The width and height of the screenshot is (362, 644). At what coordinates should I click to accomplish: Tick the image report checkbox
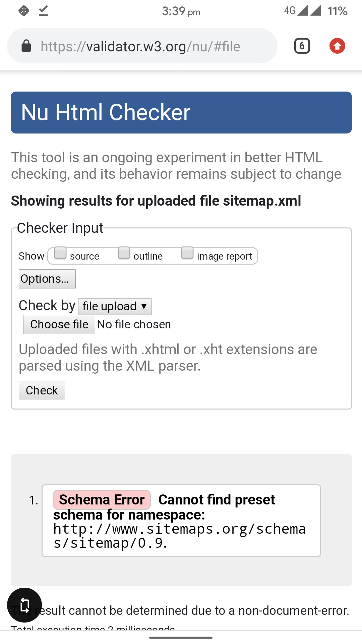187,253
